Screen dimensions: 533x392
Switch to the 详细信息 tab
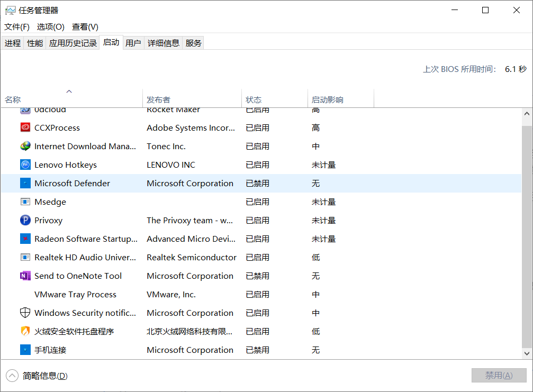point(163,43)
